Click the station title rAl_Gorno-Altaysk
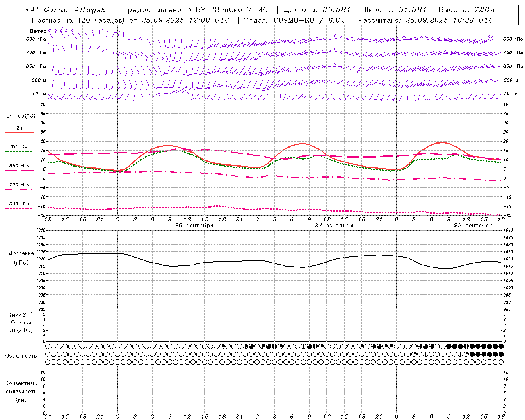The height and width of the screenshot is (420, 525). (66, 10)
